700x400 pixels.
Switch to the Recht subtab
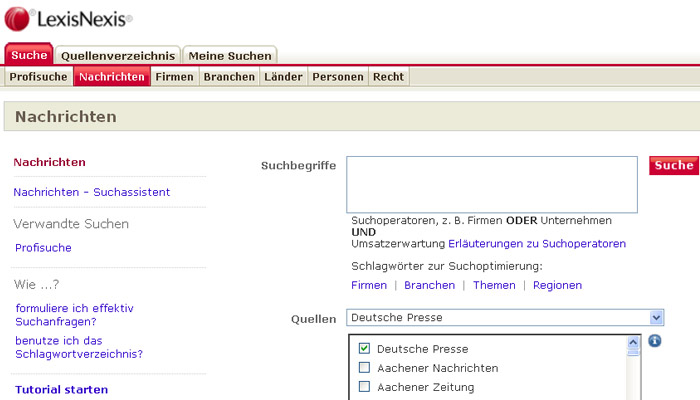(x=388, y=77)
